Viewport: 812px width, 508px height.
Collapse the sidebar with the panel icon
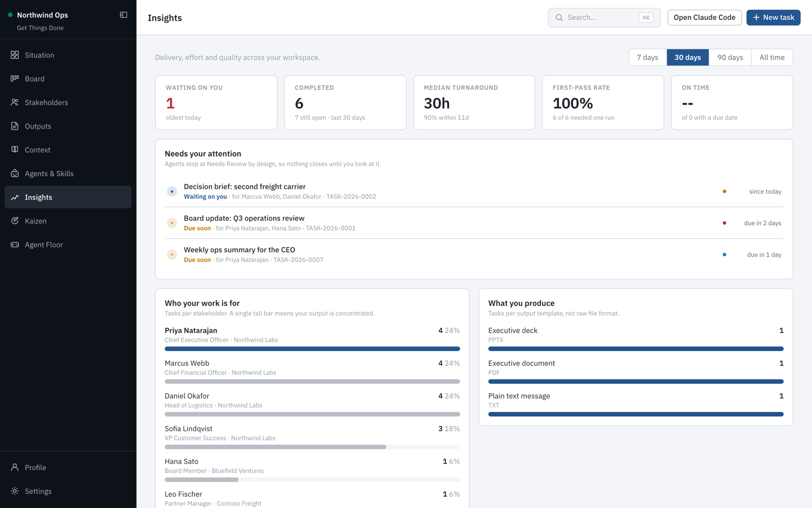123,15
